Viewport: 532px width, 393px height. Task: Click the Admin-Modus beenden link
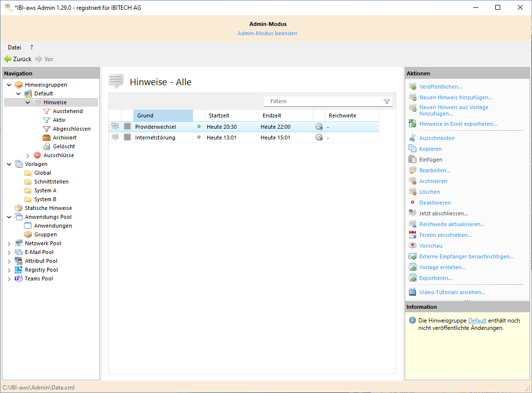pyautogui.click(x=267, y=33)
